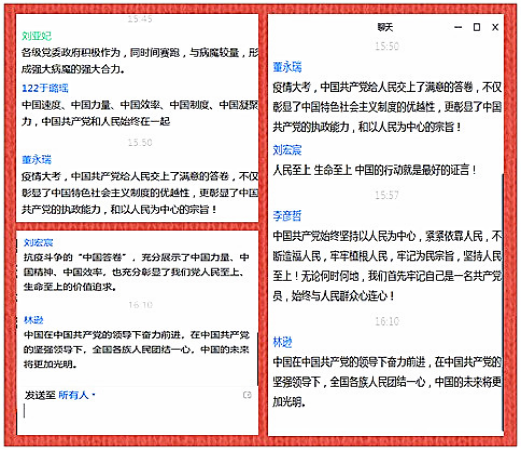521x451 pixels.
Task: Click the 15:57 timestamp in chat
Action: [387, 195]
